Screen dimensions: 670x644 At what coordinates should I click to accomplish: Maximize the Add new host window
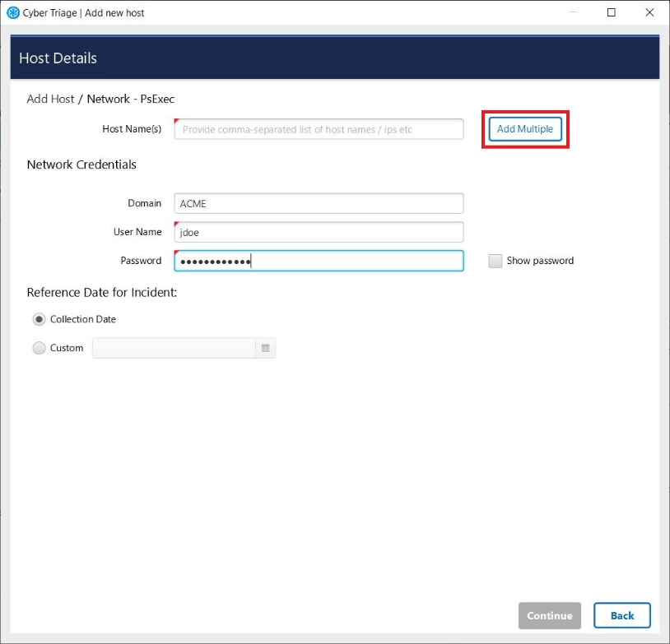pyautogui.click(x=612, y=13)
